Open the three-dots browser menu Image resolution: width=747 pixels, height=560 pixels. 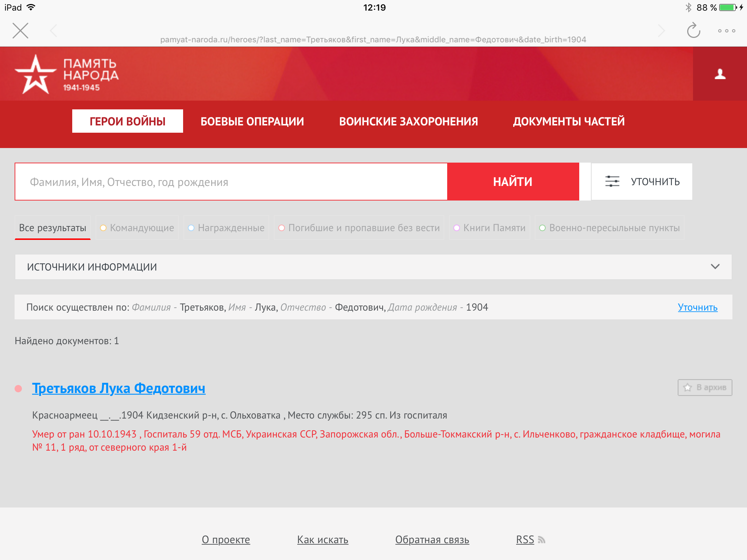click(x=726, y=31)
